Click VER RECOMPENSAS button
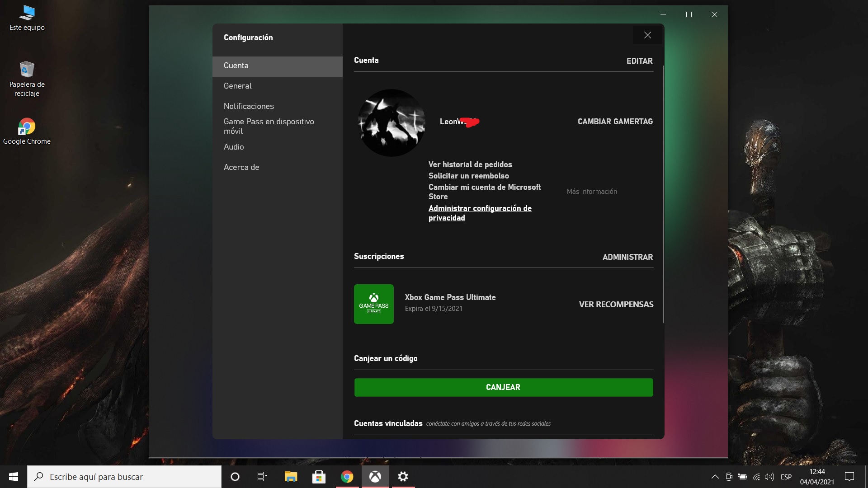 tap(616, 305)
